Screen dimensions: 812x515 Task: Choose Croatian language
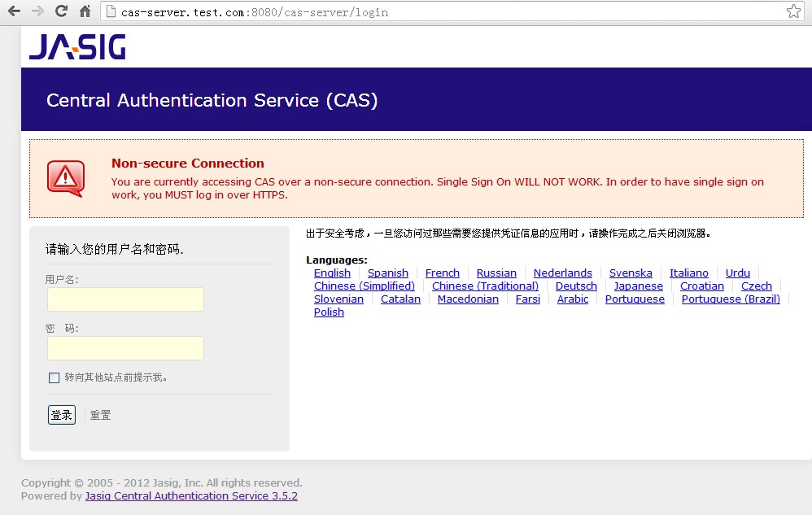(701, 286)
